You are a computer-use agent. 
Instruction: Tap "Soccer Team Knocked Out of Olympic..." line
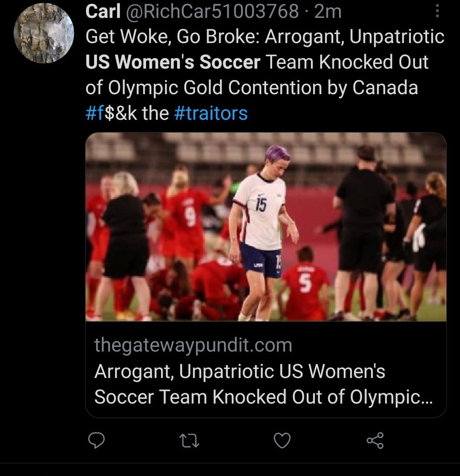click(x=263, y=397)
